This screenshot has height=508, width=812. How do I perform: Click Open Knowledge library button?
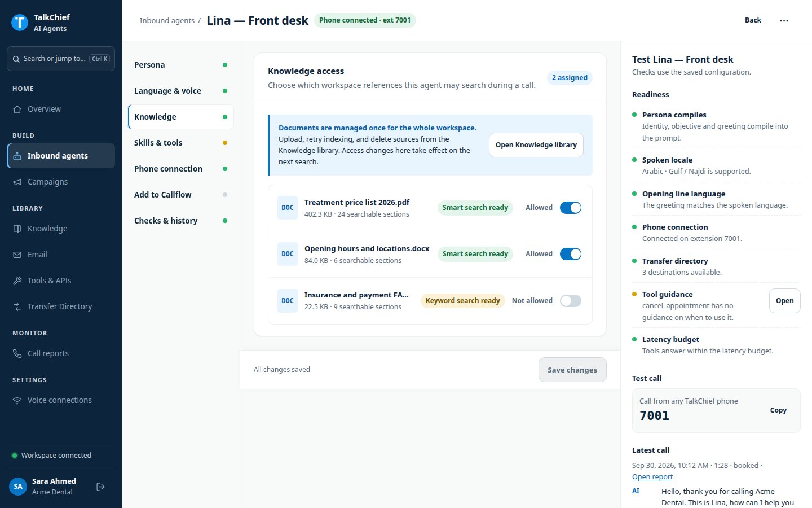[536, 145]
